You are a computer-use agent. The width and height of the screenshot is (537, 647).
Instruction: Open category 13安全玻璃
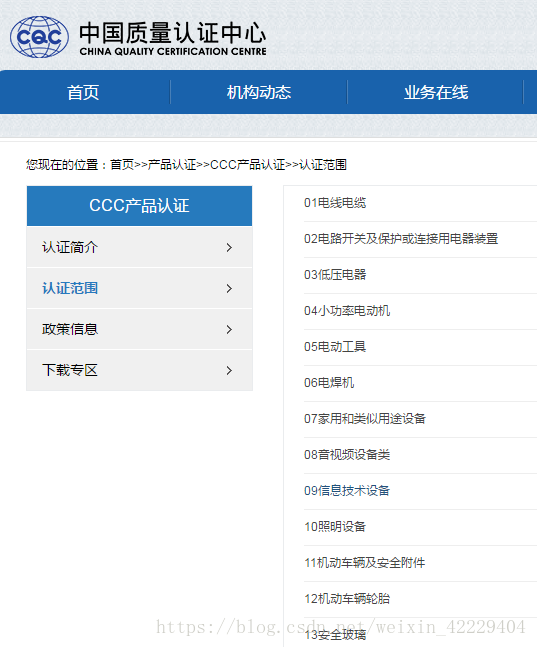[x=335, y=634]
